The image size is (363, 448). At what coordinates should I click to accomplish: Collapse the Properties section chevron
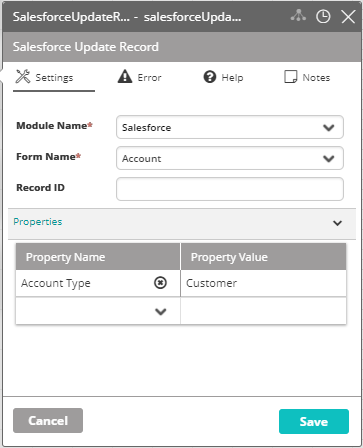pos(338,223)
